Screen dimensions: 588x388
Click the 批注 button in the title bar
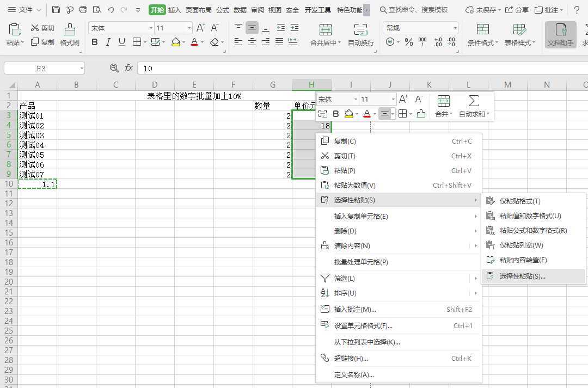[x=553, y=9]
